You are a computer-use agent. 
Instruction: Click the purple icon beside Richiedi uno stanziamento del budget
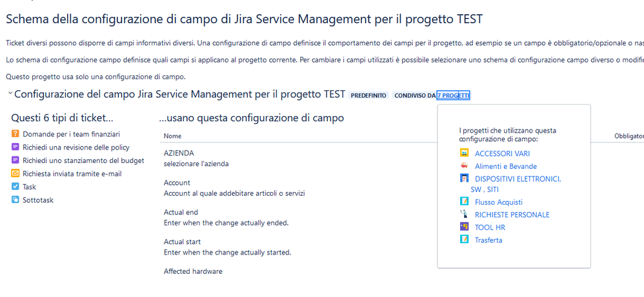[15, 160]
